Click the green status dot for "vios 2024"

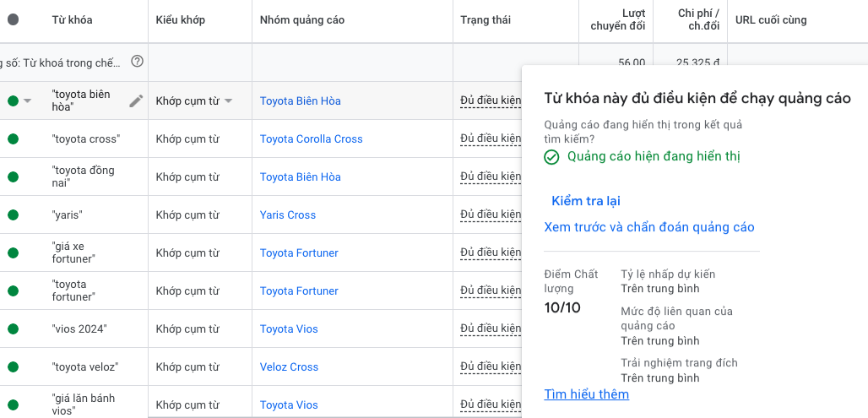coord(13,329)
